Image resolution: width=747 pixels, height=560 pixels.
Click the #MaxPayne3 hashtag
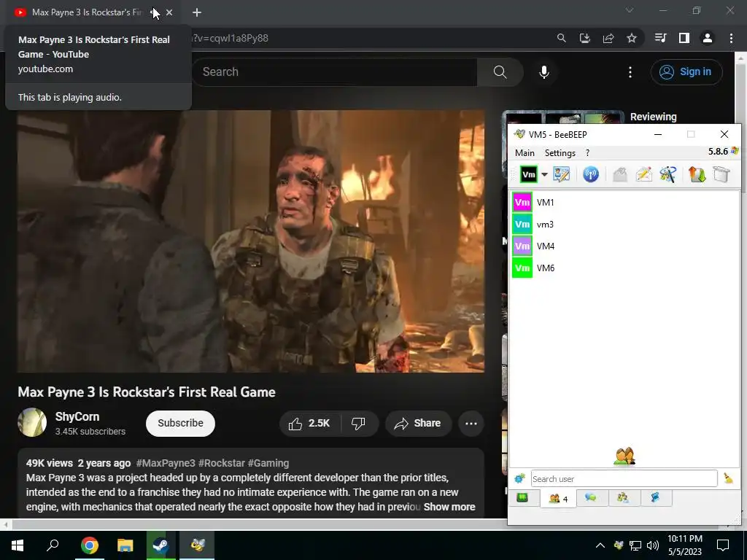(166, 463)
